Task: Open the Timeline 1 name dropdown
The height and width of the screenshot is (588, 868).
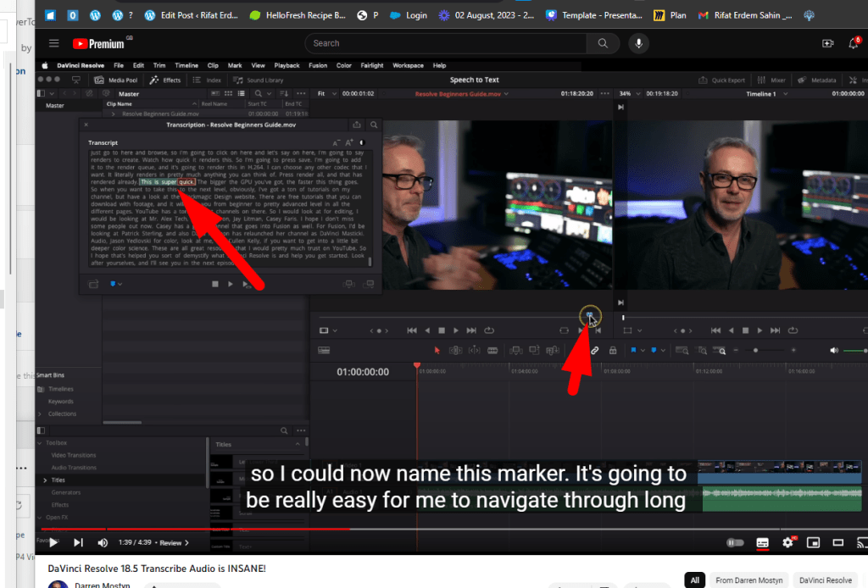Action: [767, 93]
